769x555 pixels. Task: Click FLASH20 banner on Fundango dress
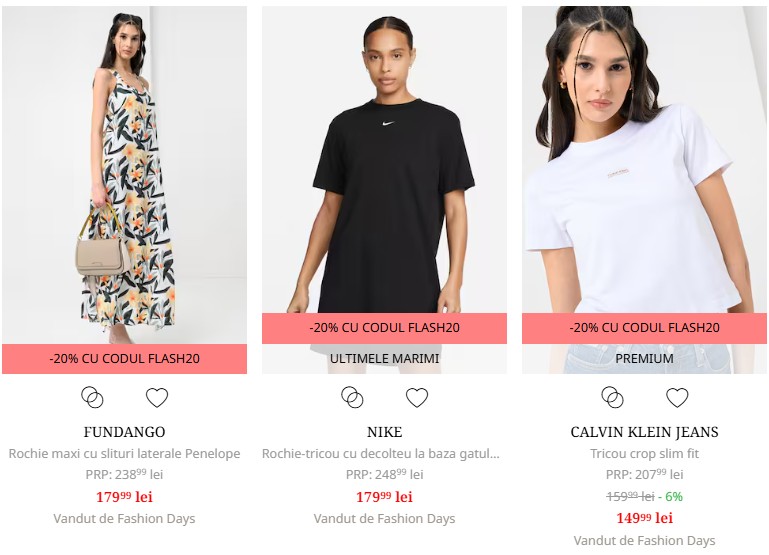tap(125, 359)
